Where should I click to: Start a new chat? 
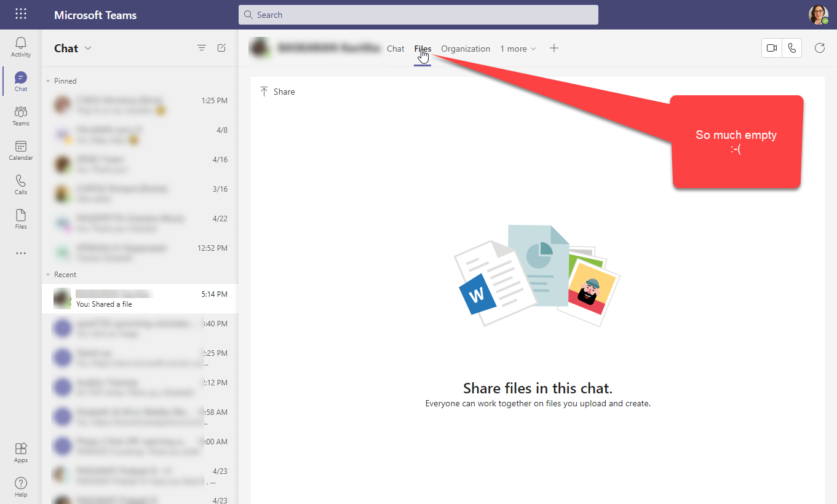pos(222,48)
